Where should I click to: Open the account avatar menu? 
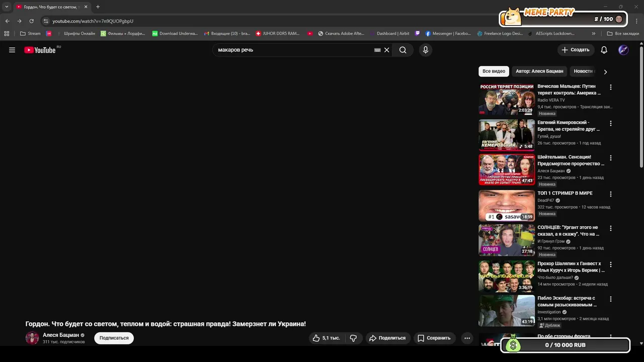coord(623,50)
